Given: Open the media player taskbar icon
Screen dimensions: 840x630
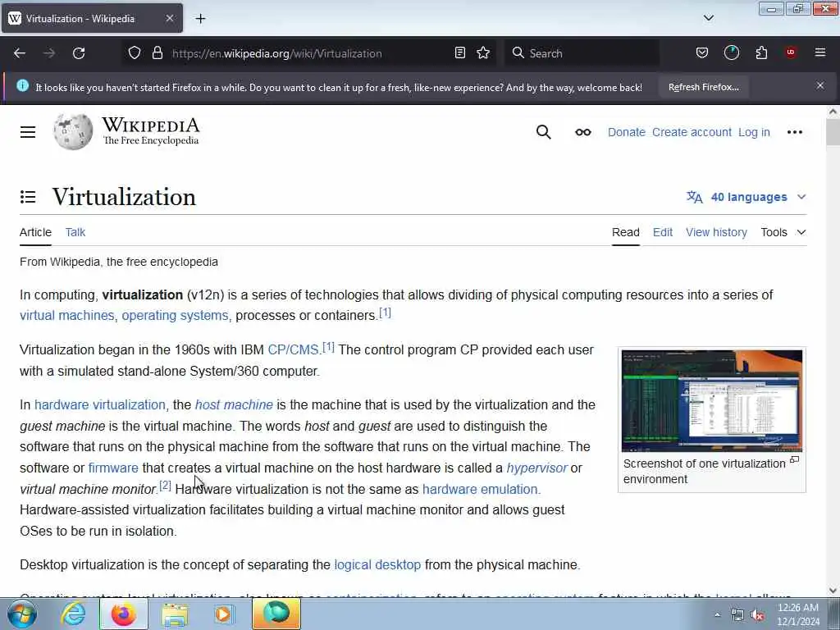Looking at the screenshot, I should 224,614.
